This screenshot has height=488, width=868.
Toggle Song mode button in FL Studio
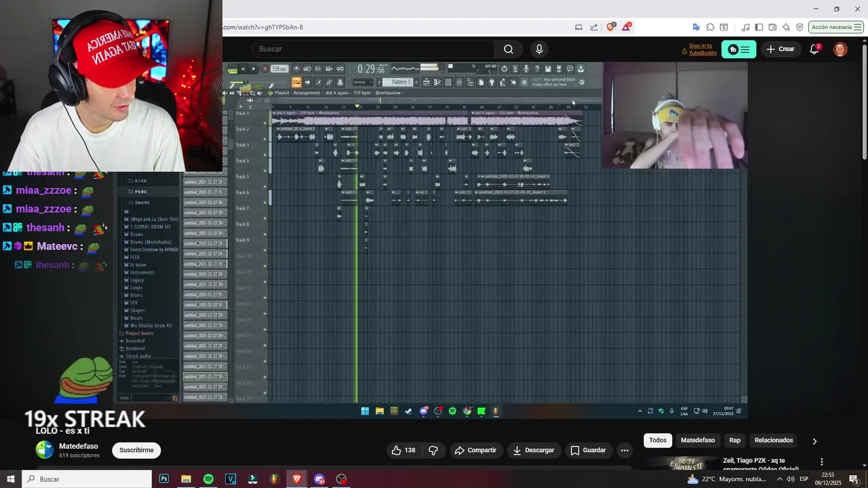point(232,70)
